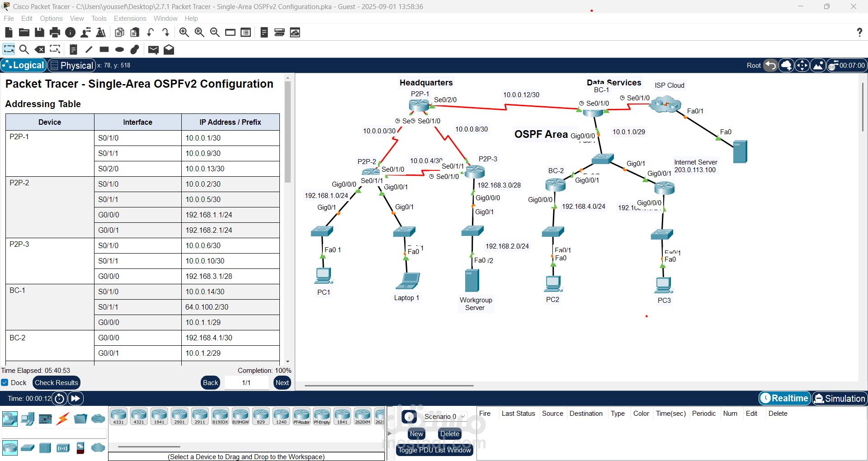Click the Add Complex PDU open envelope
The height and width of the screenshot is (461, 868).
pos(169,50)
